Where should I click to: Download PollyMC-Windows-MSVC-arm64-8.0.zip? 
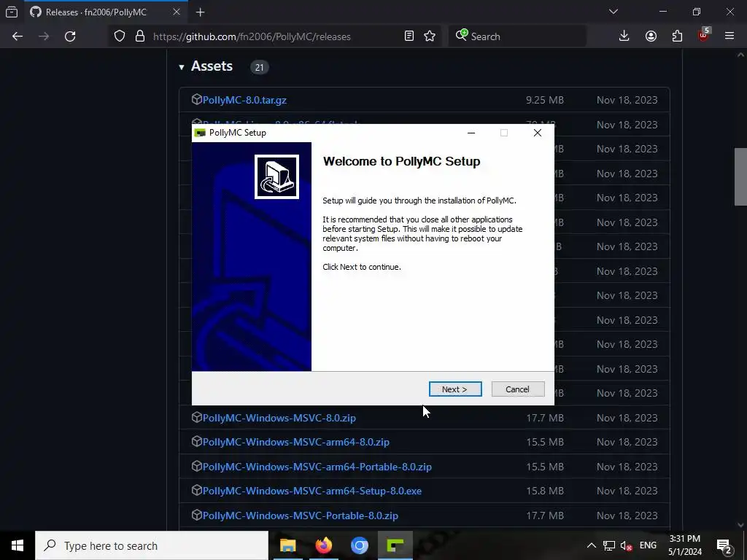point(296,442)
